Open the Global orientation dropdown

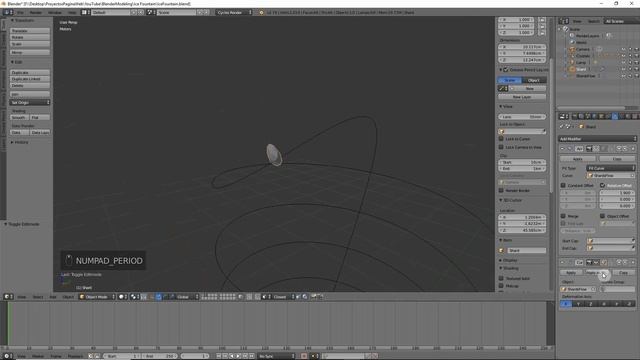[186, 297]
